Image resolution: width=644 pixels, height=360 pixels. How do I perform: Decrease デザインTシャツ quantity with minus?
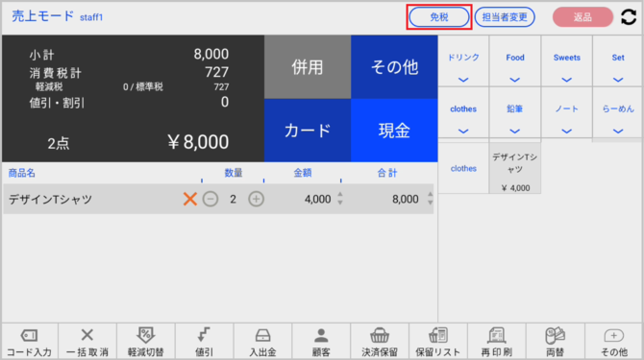pos(211,200)
